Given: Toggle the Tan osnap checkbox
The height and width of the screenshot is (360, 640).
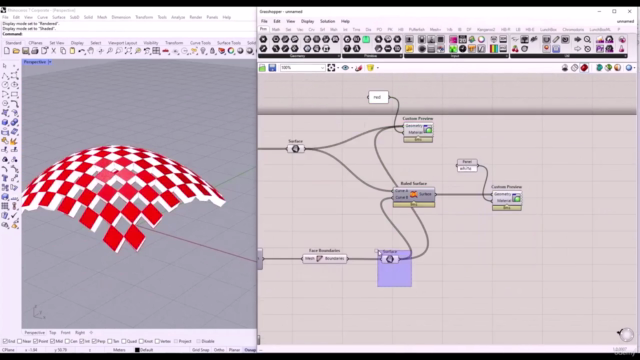Looking at the screenshot, I should (109, 341).
